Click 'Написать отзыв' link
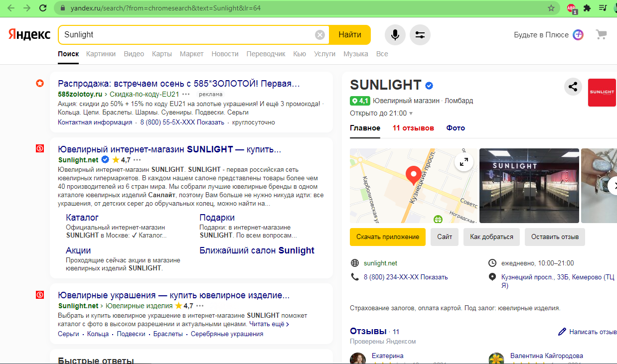 pos(593,332)
